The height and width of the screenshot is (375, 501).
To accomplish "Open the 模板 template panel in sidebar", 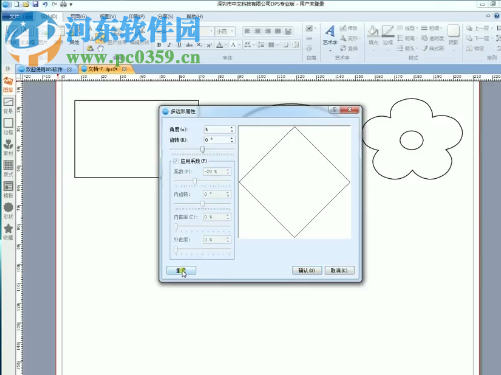I will tap(8, 189).
